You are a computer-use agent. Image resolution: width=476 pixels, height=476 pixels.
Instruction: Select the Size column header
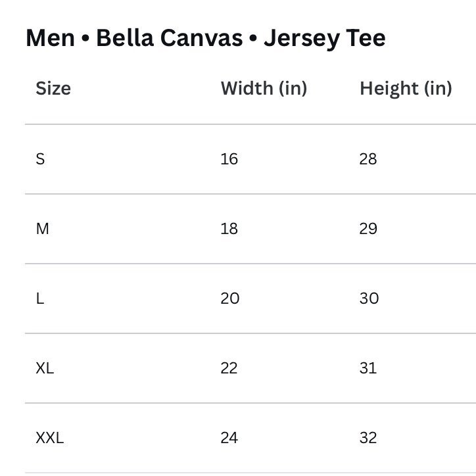tap(53, 88)
